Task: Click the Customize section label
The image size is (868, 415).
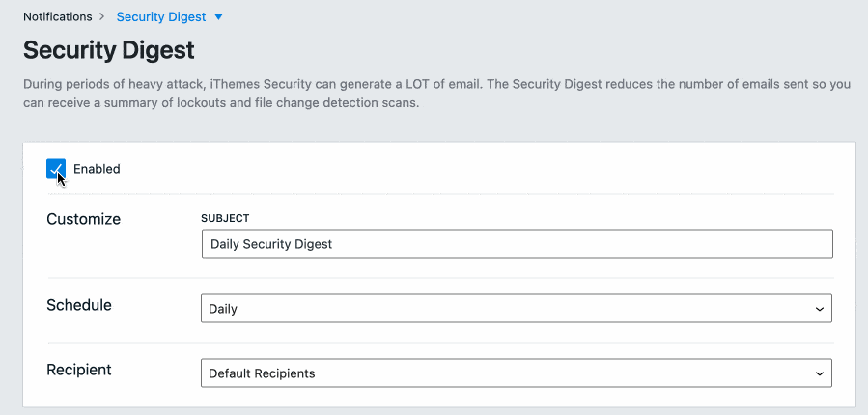Action: pyautogui.click(x=84, y=219)
